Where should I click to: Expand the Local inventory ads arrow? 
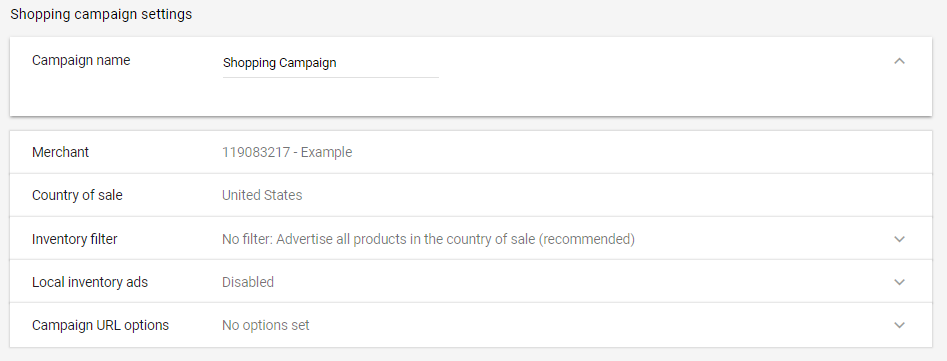(899, 282)
